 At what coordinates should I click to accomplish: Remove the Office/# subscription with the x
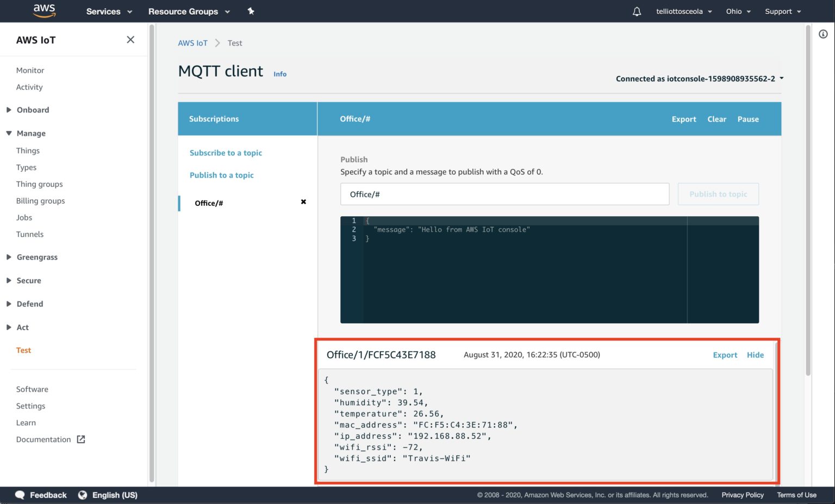click(x=303, y=202)
